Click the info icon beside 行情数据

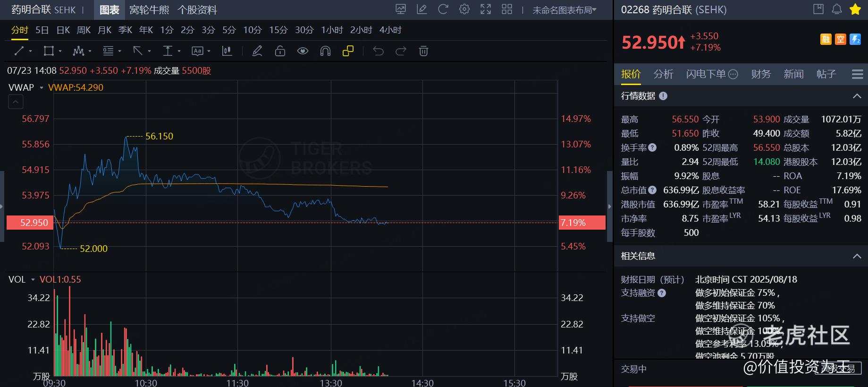[663, 96]
